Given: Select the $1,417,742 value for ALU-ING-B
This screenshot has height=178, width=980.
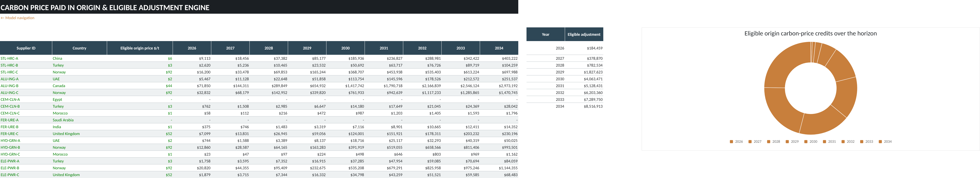Looking at the screenshot, I should (x=346, y=86).
